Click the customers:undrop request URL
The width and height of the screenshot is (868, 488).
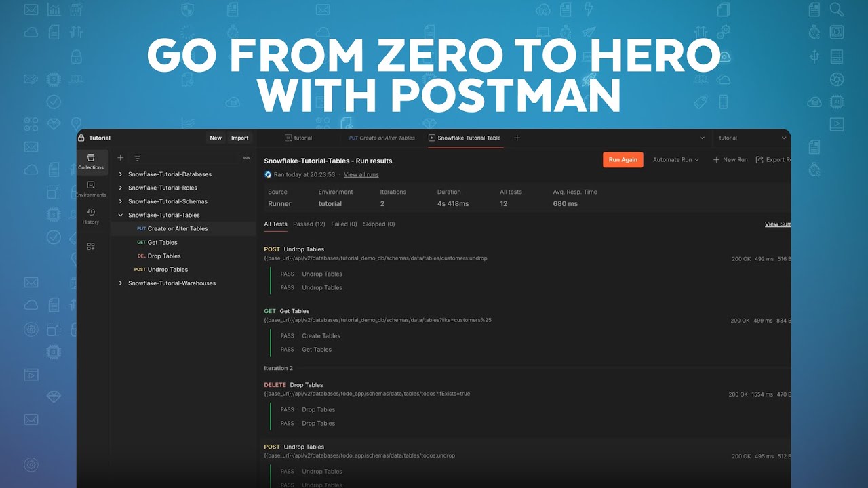376,258
